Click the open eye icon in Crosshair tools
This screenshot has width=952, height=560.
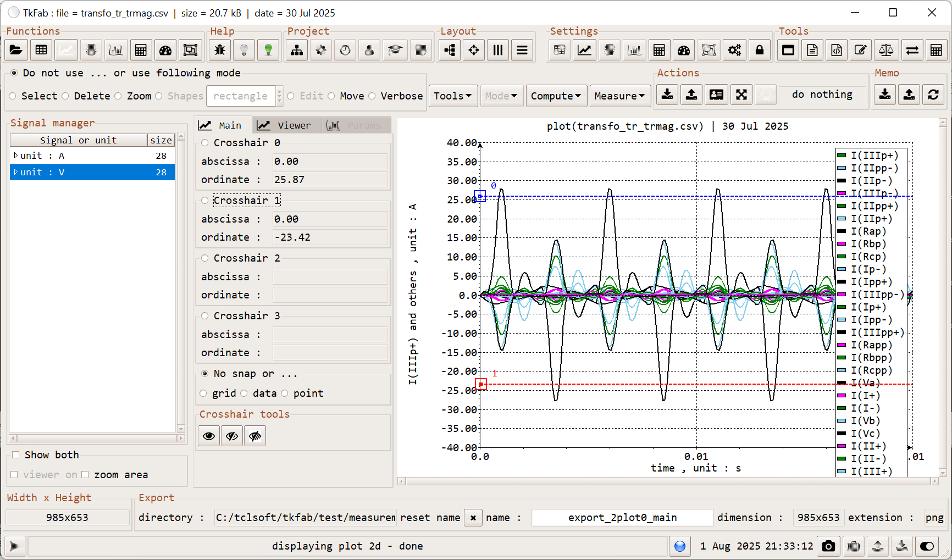[x=209, y=436]
